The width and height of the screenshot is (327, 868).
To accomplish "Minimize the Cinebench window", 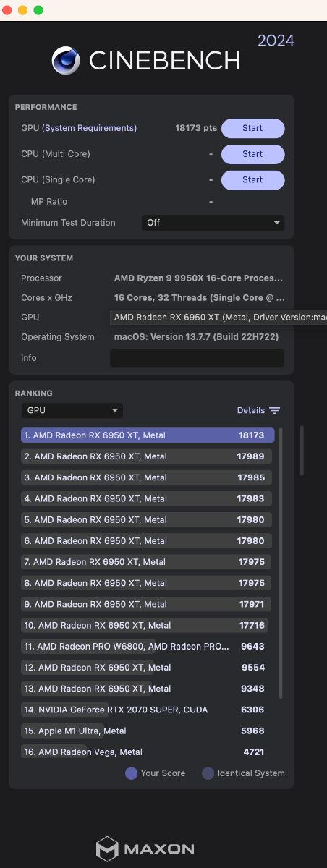I will click(23, 10).
